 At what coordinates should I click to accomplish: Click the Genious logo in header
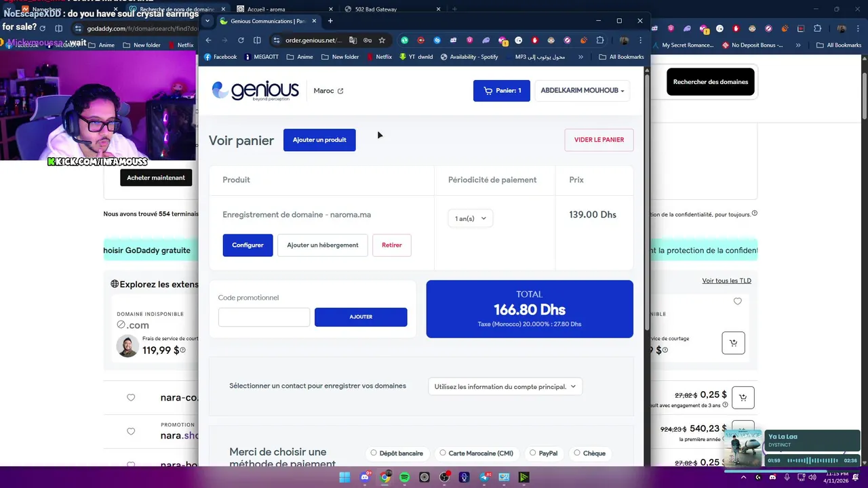click(x=255, y=91)
